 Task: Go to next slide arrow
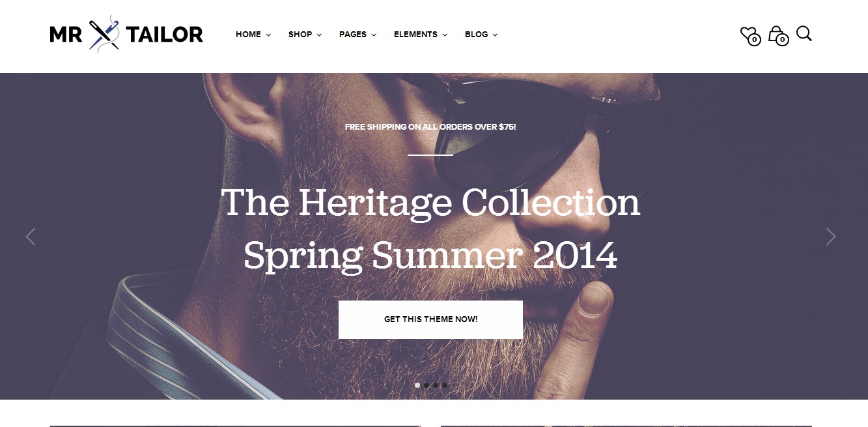point(830,237)
